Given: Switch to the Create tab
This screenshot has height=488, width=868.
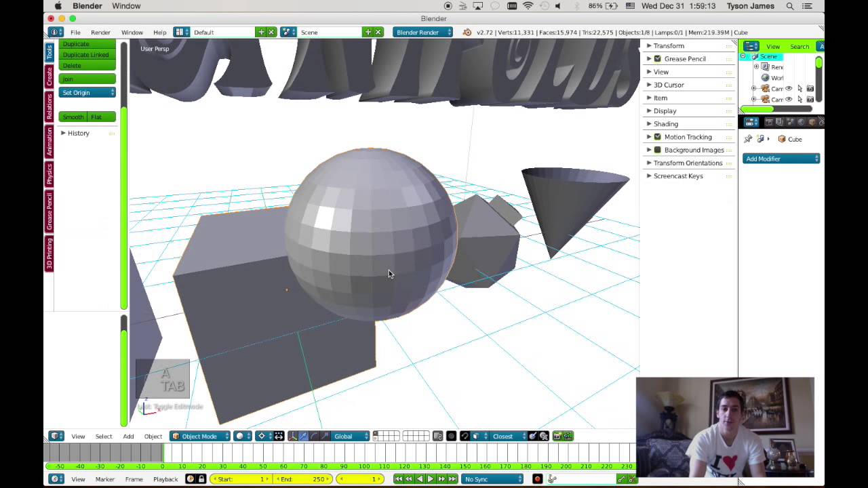Looking at the screenshot, I should (x=50, y=77).
